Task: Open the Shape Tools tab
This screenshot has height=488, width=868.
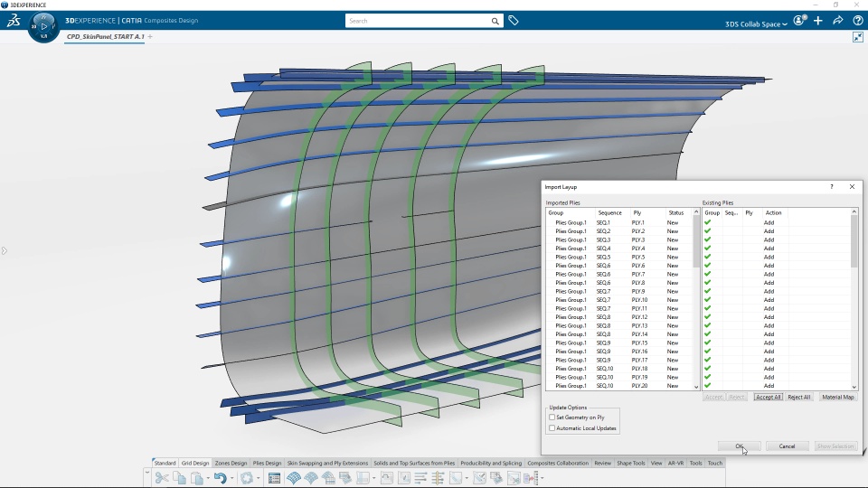Action: coord(631,463)
